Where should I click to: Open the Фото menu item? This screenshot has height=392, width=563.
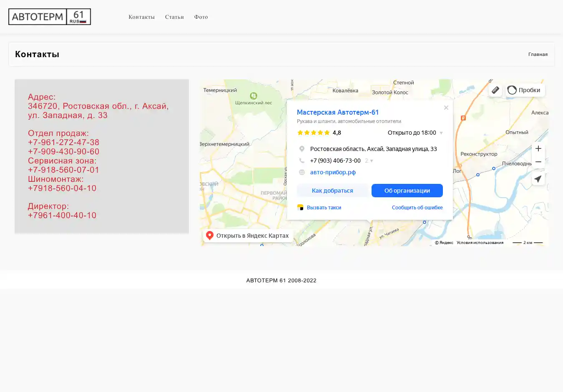[x=201, y=17]
